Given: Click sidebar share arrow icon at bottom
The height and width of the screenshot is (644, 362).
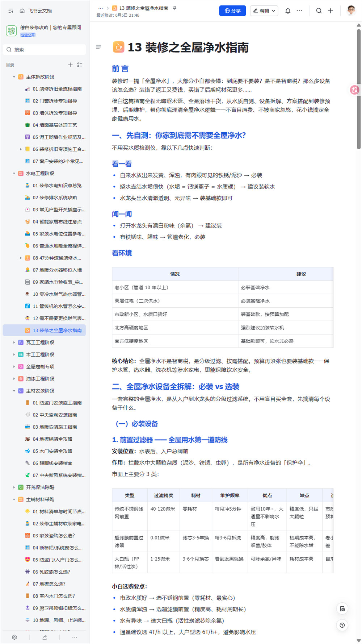Looking at the screenshot, I should pyautogui.click(x=45, y=637).
